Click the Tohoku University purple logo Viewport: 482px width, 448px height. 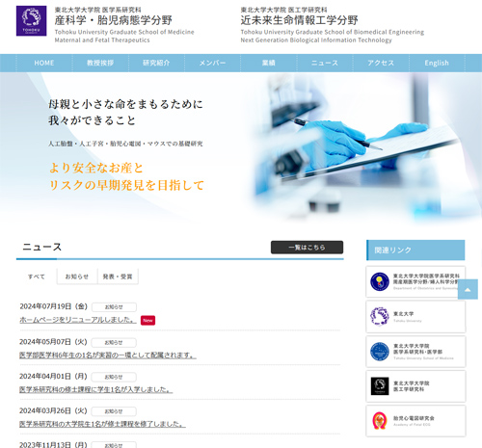point(31,21)
